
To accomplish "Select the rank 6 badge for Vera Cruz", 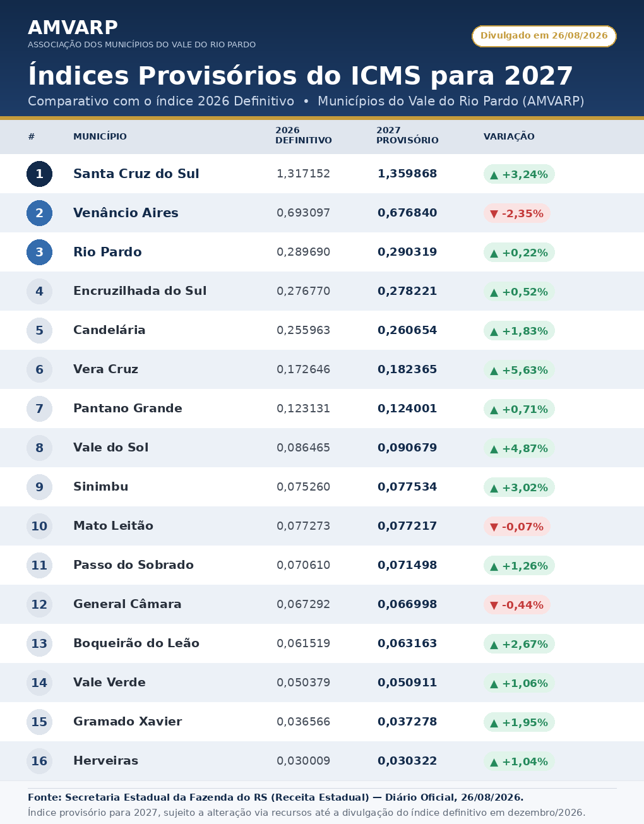I will 39,369.
